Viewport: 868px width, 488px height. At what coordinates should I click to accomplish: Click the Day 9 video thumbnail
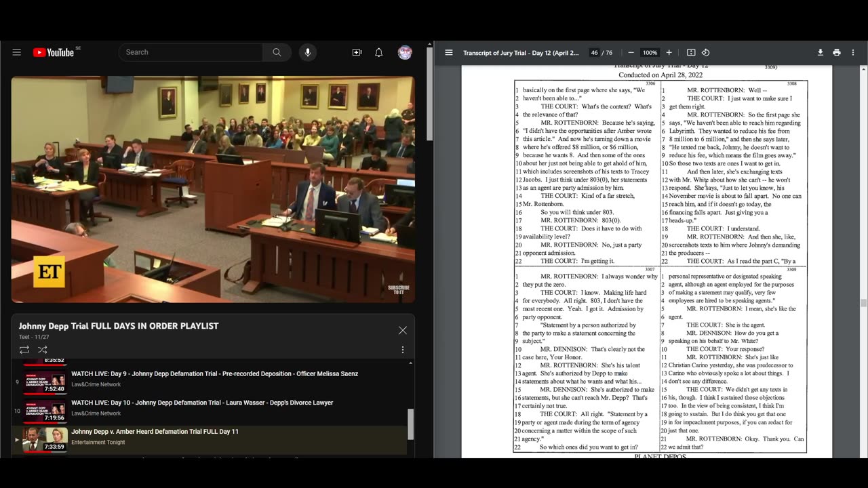click(x=45, y=383)
